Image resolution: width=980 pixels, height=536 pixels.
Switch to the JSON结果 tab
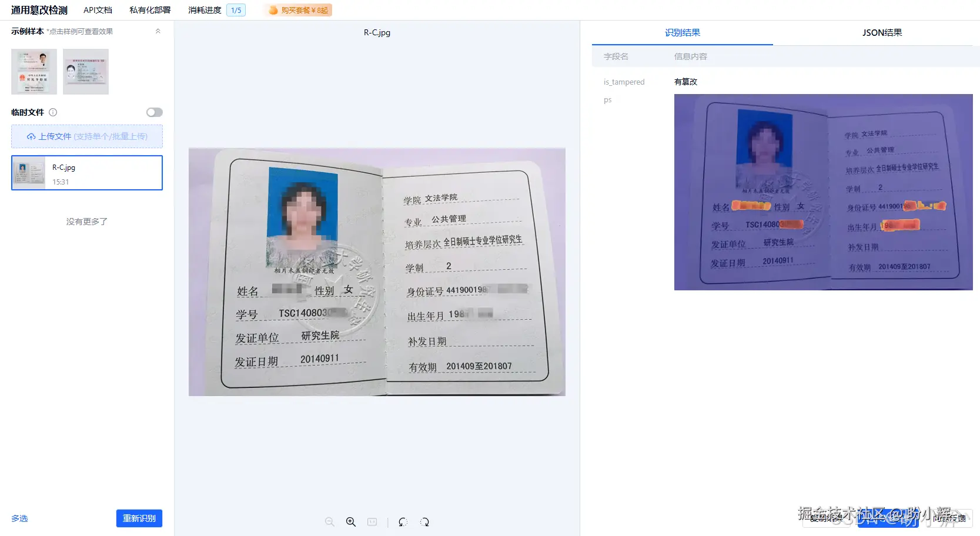pos(881,33)
